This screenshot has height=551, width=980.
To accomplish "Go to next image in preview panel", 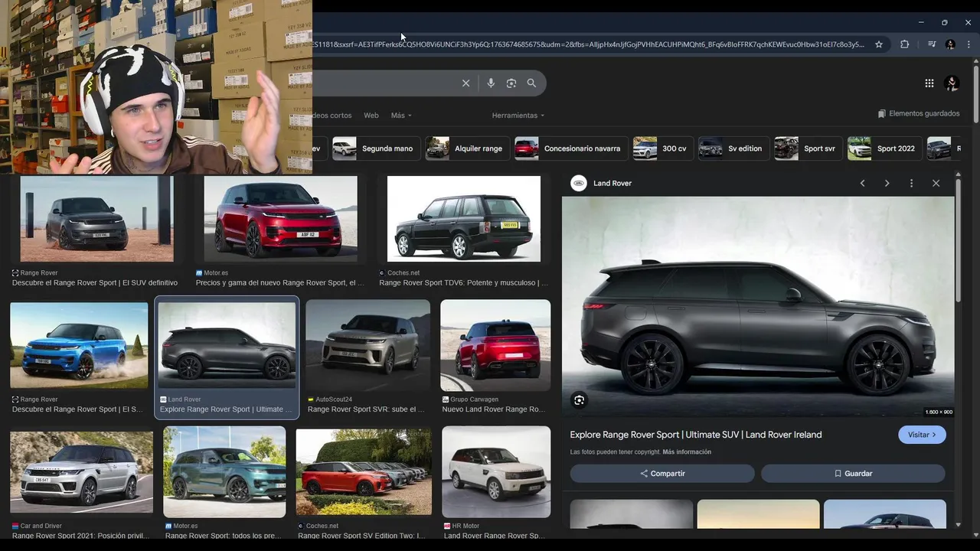I will [887, 184].
